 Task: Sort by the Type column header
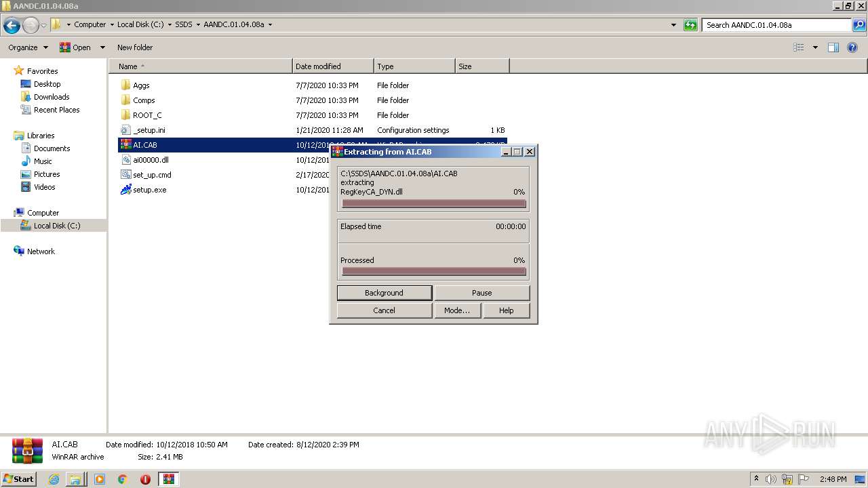click(414, 66)
